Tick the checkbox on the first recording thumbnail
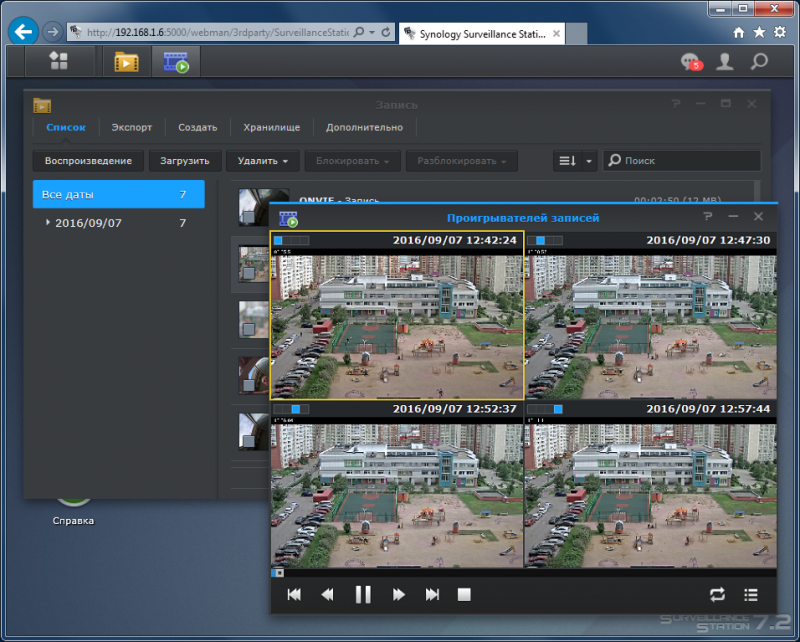Screen dimensions: 800x642 tap(248, 217)
